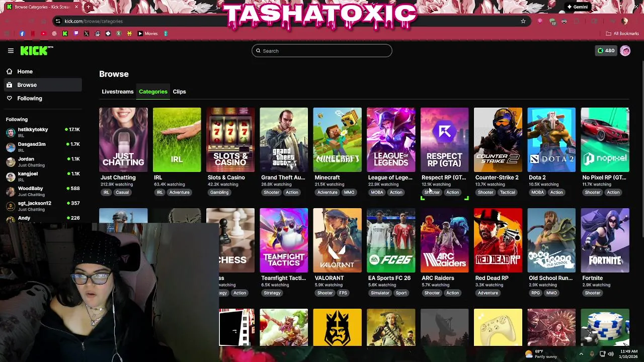Viewport: 644px width, 362px height.
Task: Click the EA Sports FC 26 title
Action: click(389, 278)
